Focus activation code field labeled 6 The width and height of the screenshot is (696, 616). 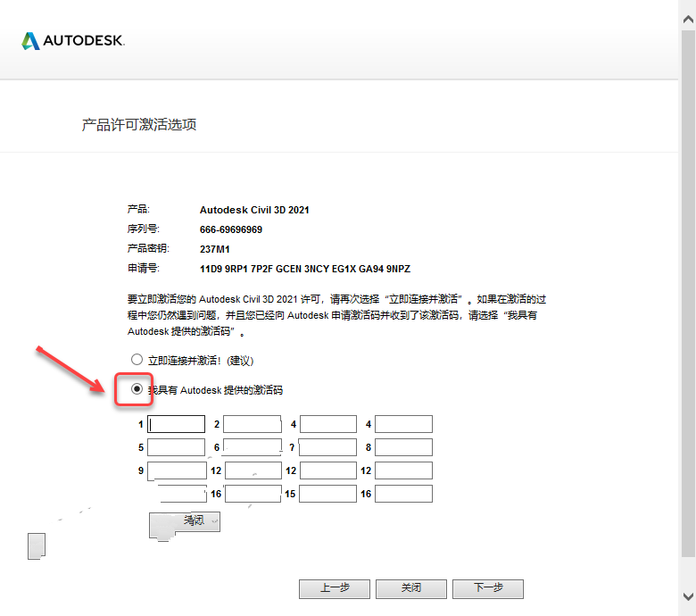(x=253, y=447)
